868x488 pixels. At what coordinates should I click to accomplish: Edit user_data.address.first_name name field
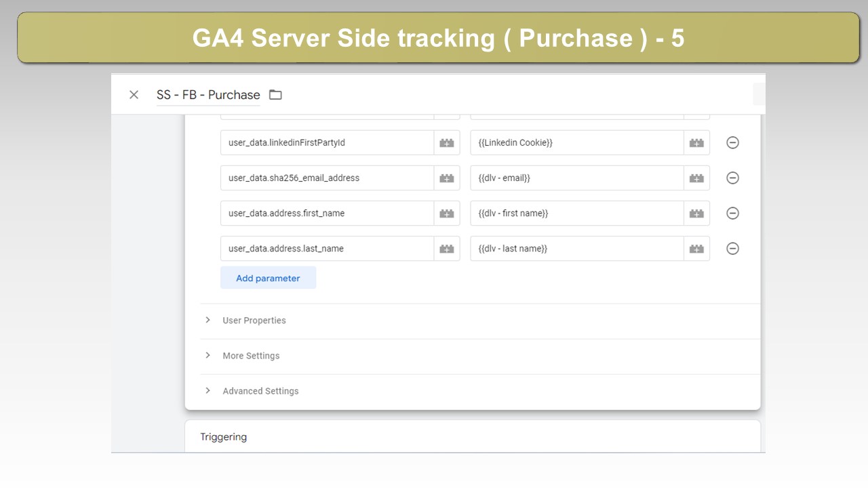327,213
